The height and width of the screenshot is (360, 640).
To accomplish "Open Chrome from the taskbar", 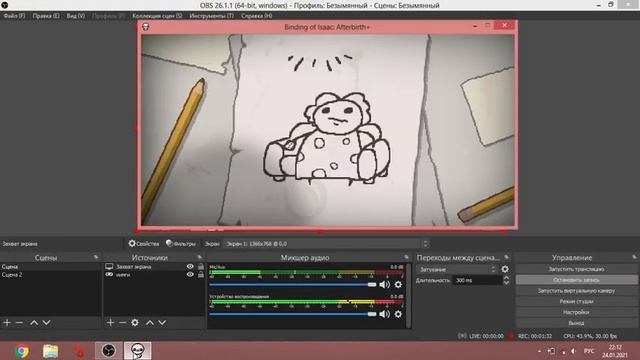I will click(22, 351).
